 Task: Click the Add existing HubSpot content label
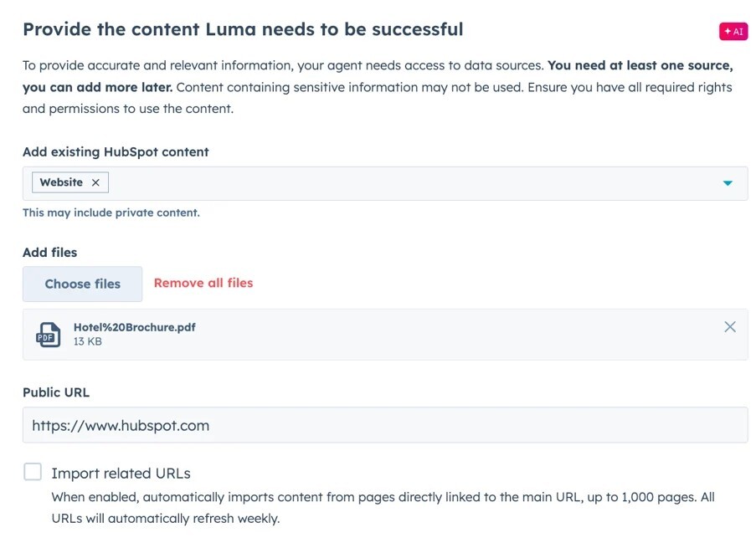click(x=116, y=151)
